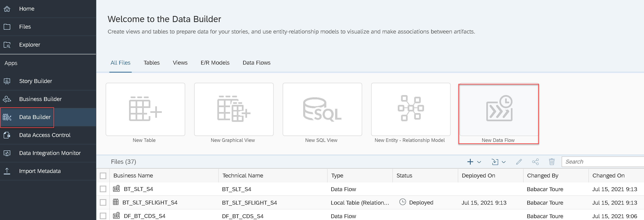Click the data flow icon beside BT_SLT_S4

(x=116, y=189)
